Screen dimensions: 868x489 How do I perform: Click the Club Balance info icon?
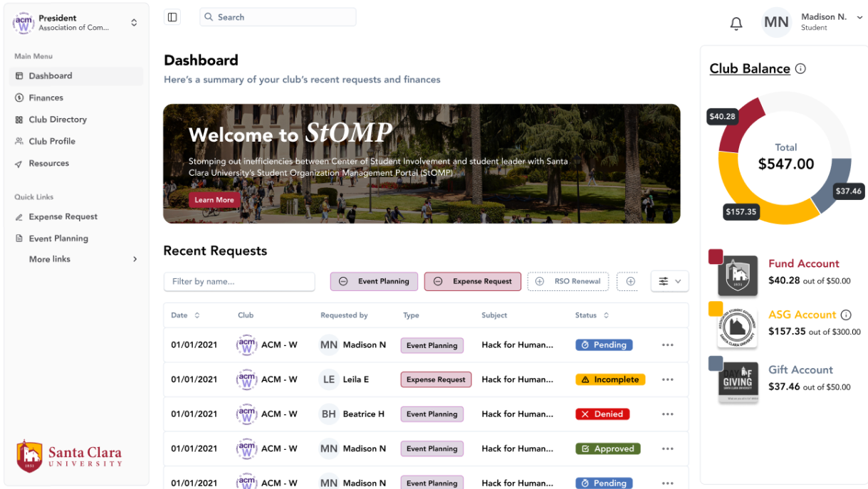(800, 69)
